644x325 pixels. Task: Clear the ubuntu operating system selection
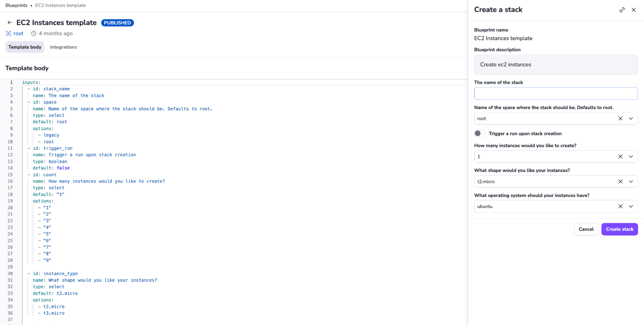point(620,206)
